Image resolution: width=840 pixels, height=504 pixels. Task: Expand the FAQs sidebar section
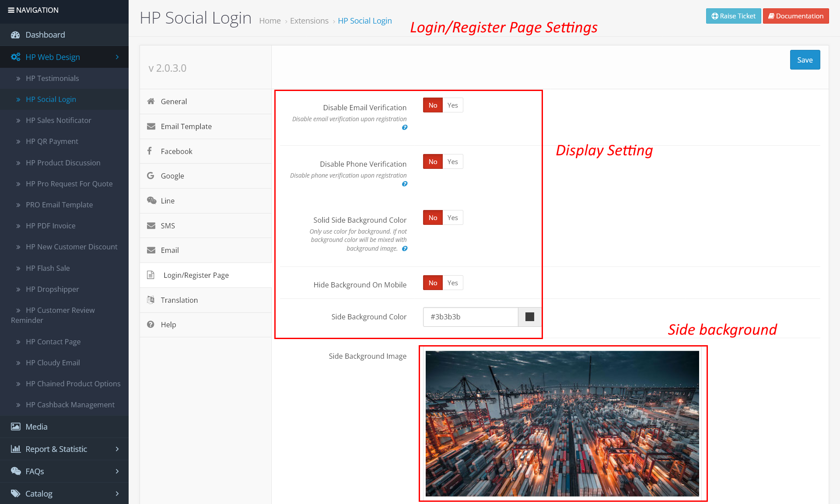click(117, 471)
